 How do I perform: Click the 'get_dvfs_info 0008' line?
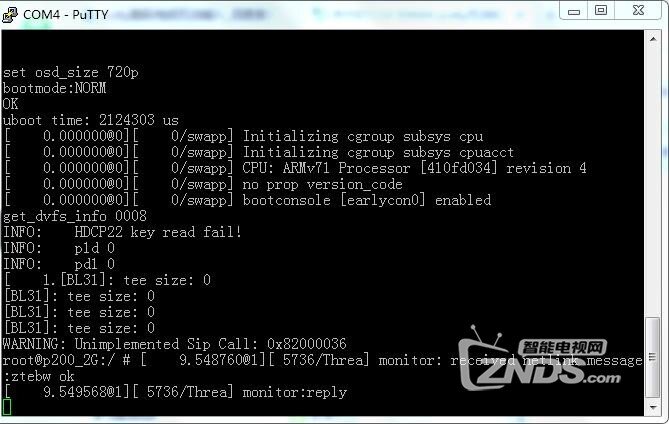[75, 216]
